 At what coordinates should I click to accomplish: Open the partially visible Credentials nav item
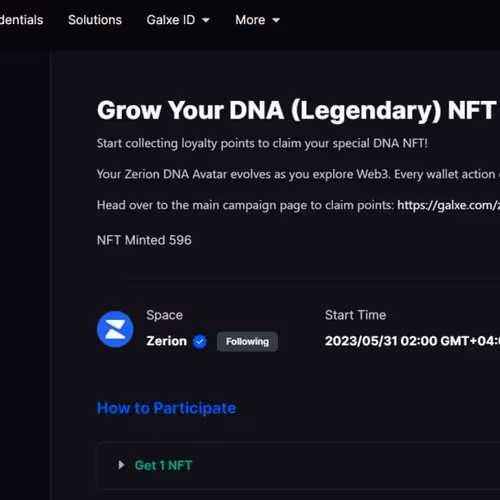21,20
